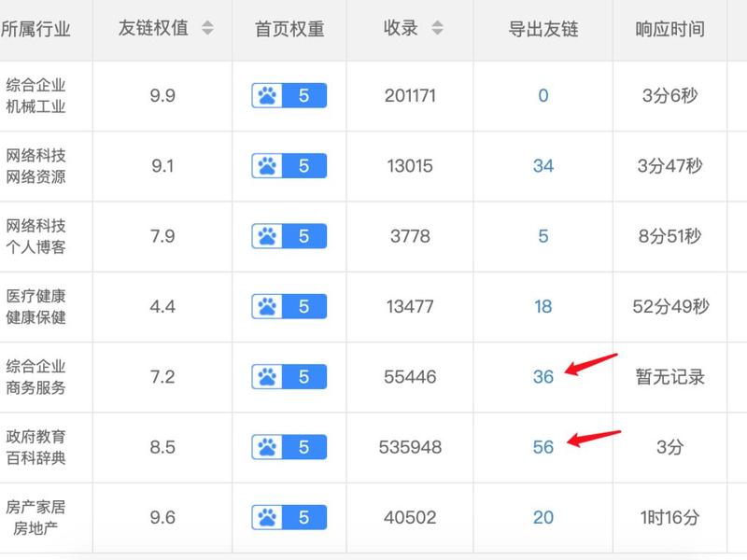Click the 首页权重 column header
Image resolution: width=747 pixels, height=560 pixels.
[x=289, y=29]
